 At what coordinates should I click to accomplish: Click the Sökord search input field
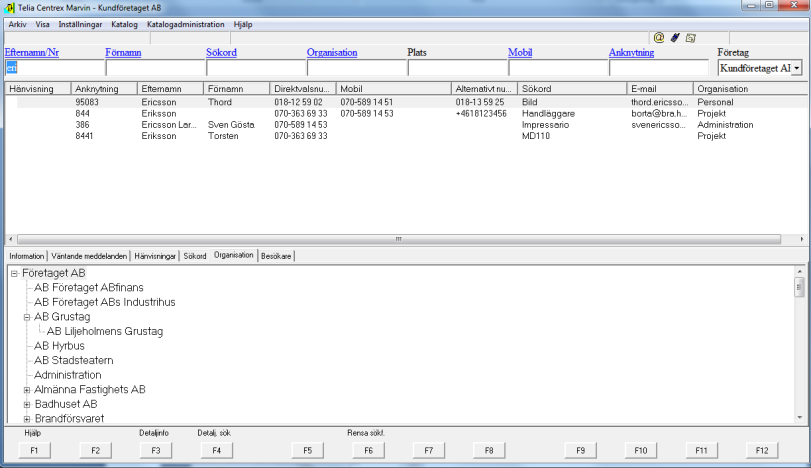coord(256,68)
